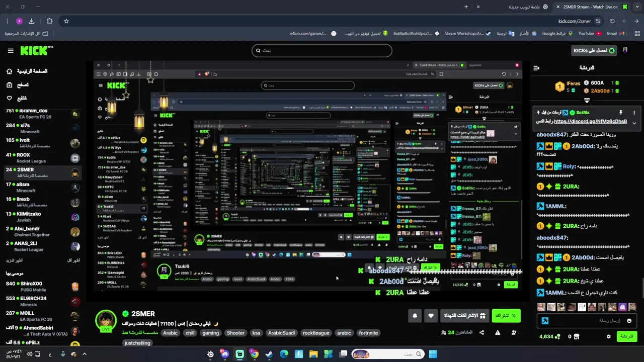Open the discord.gg link in pinned message
This screenshot has width=644, height=362.
click(590, 122)
